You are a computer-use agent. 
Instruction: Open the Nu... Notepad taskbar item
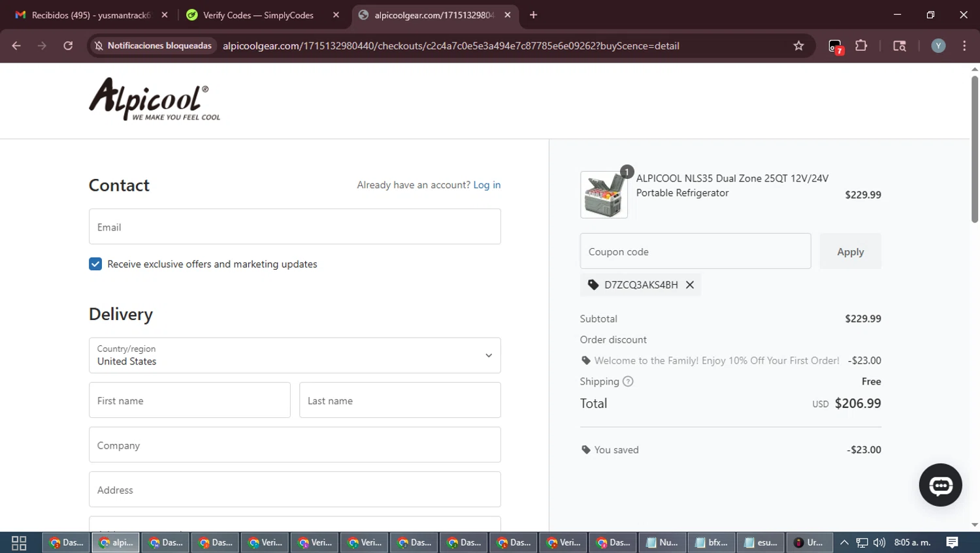click(x=662, y=543)
